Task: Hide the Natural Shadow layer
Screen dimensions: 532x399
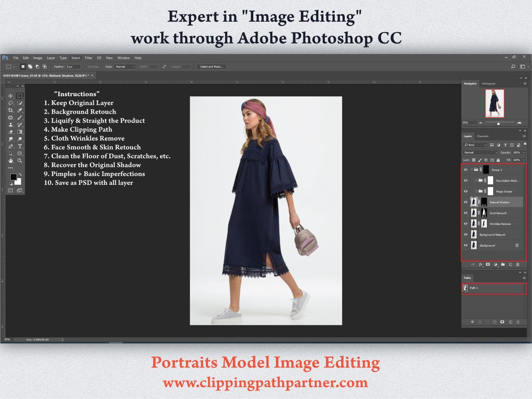Action: 465,202
